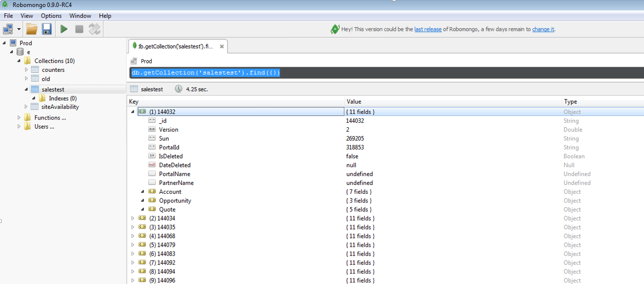Open the Window menu
644x284 pixels.
[x=80, y=16]
